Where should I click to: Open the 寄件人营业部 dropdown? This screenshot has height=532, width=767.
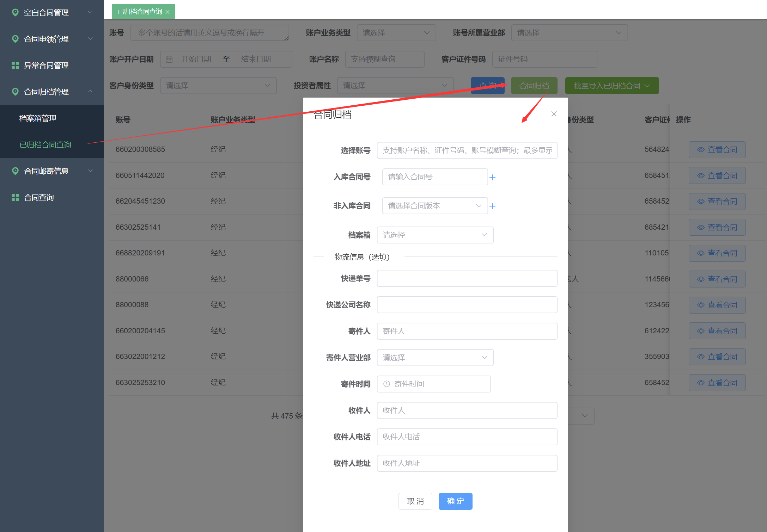point(435,358)
